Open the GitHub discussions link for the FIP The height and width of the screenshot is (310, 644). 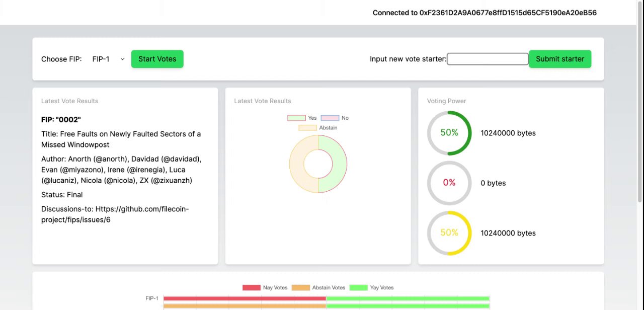pos(115,214)
